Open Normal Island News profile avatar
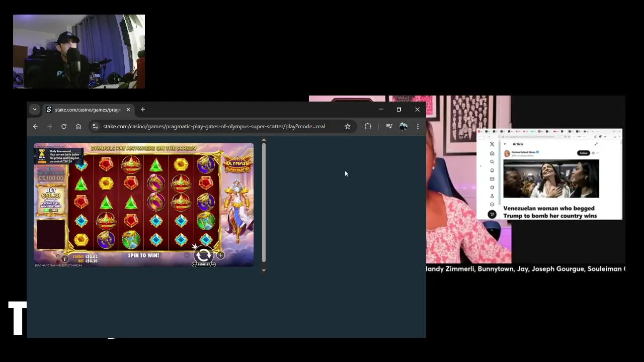The image size is (644, 362). [507, 153]
